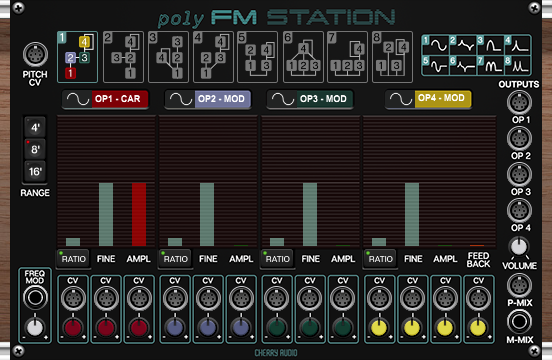Select the OP1 - CAR operator label

pyautogui.click(x=120, y=99)
